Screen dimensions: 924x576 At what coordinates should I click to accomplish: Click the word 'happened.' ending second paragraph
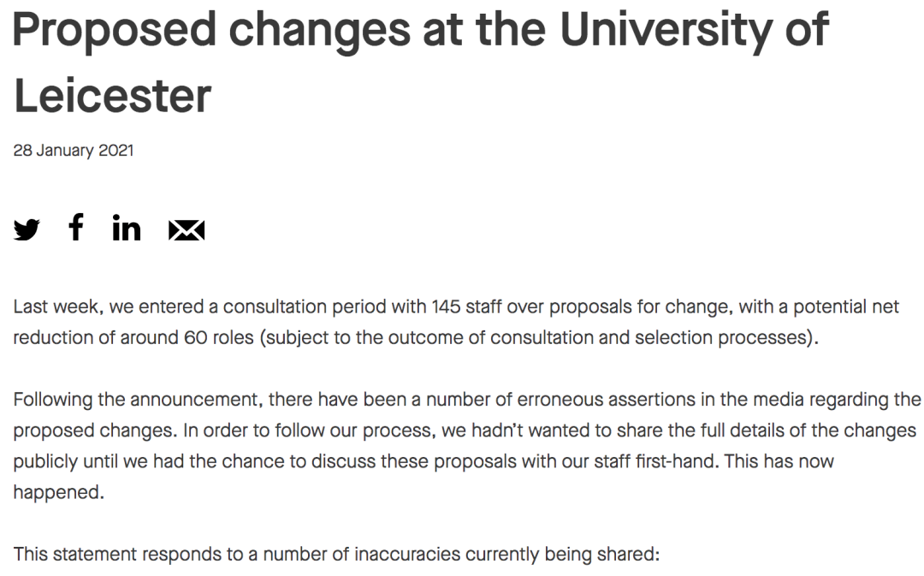click(59, 492)
